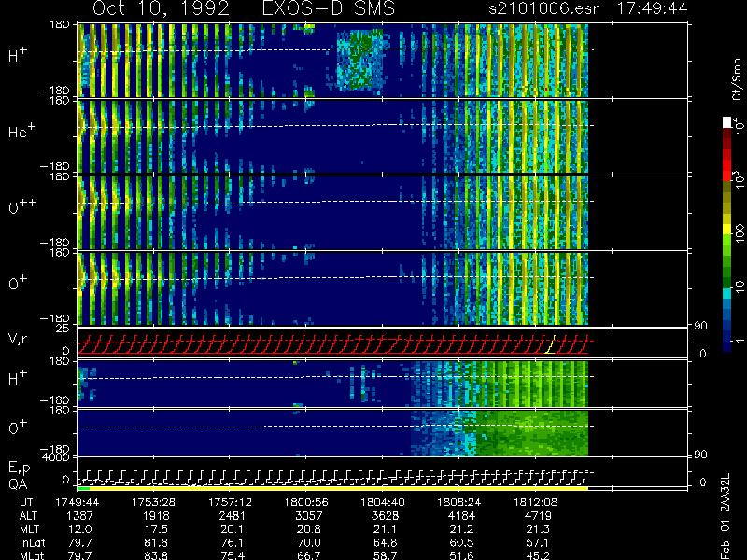Click the yellow segment of the color bar near 100

(x=727, y=230)
